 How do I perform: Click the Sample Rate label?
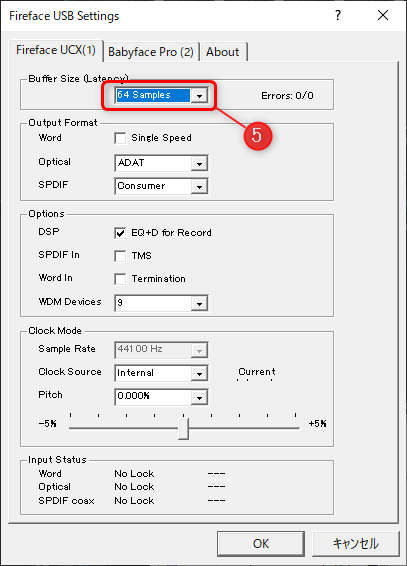click(67, 349)
